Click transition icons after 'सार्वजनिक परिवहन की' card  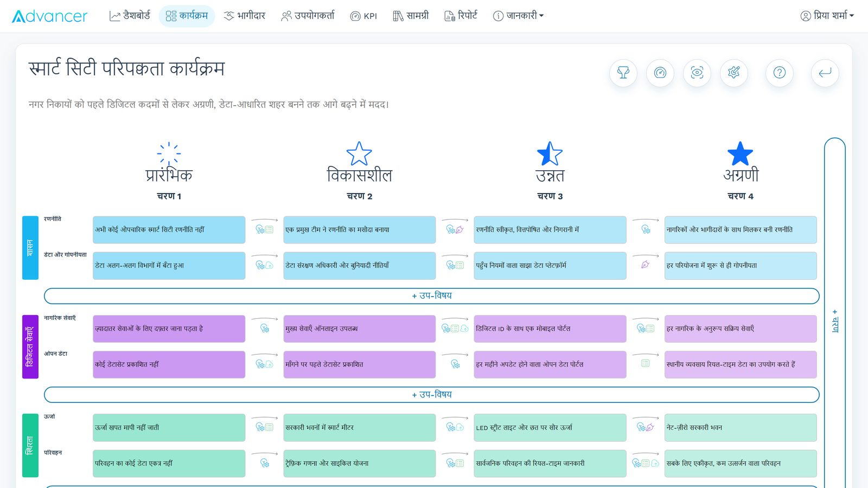(645, 463)
